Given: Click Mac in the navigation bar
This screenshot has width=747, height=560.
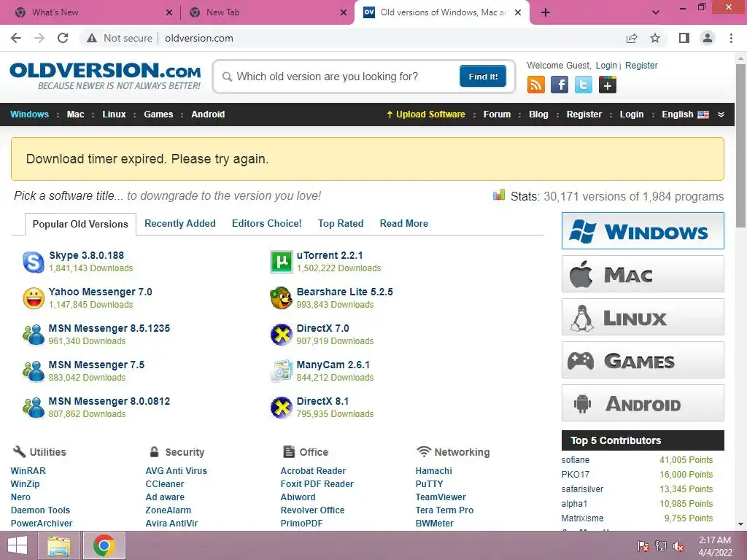Looking at the screenshot, I should tap(75, 114).
